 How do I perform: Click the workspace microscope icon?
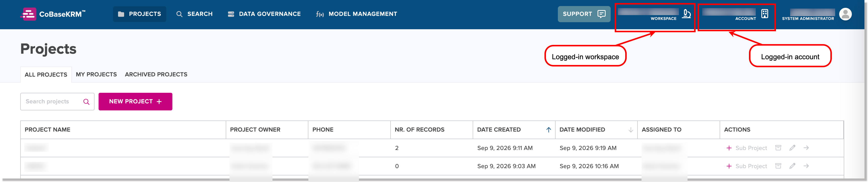(686, 14)
